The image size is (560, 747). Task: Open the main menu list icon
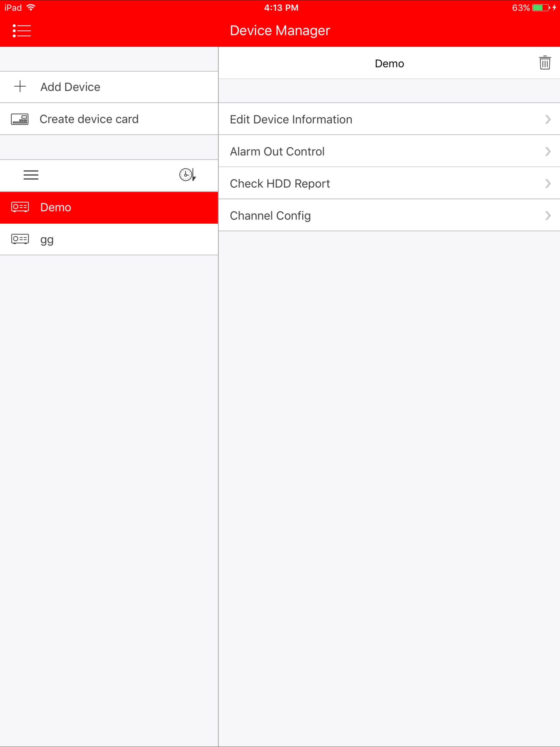point(22,31)
